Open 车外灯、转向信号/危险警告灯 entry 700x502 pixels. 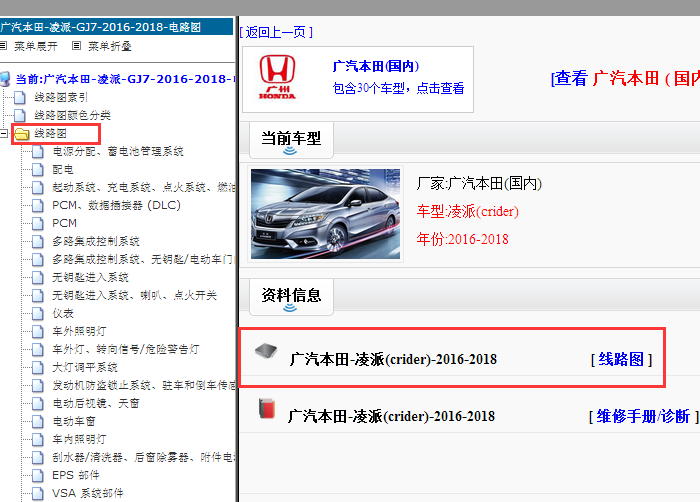click(126, 349)
